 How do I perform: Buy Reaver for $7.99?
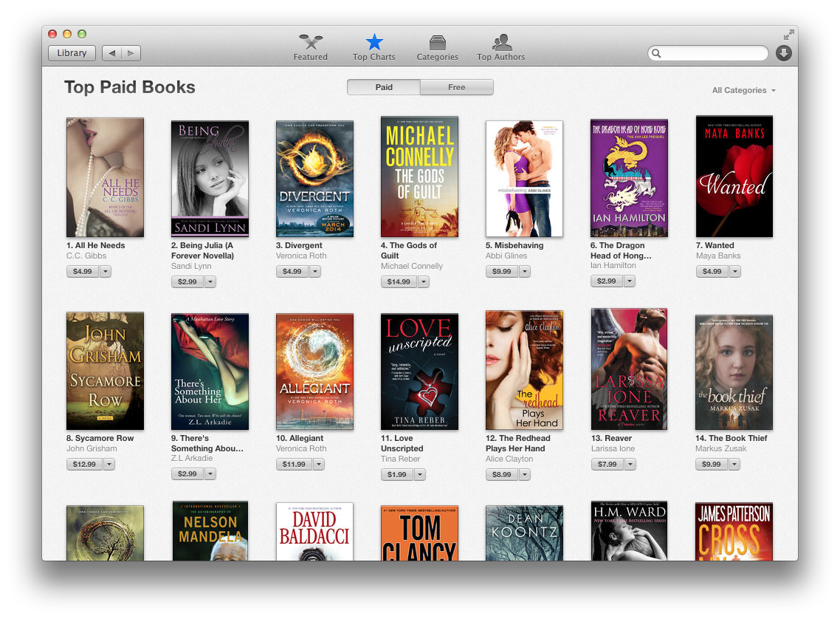(x=607, y=464)
